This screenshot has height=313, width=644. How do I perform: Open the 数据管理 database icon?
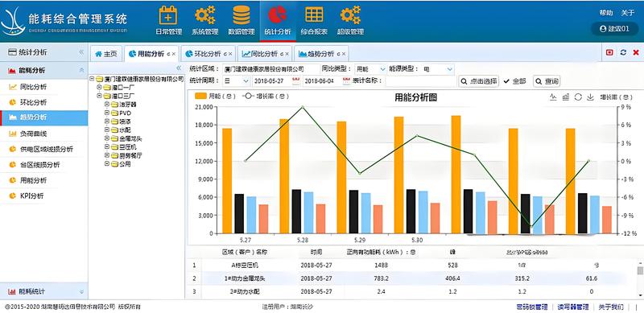coord(242,15)
